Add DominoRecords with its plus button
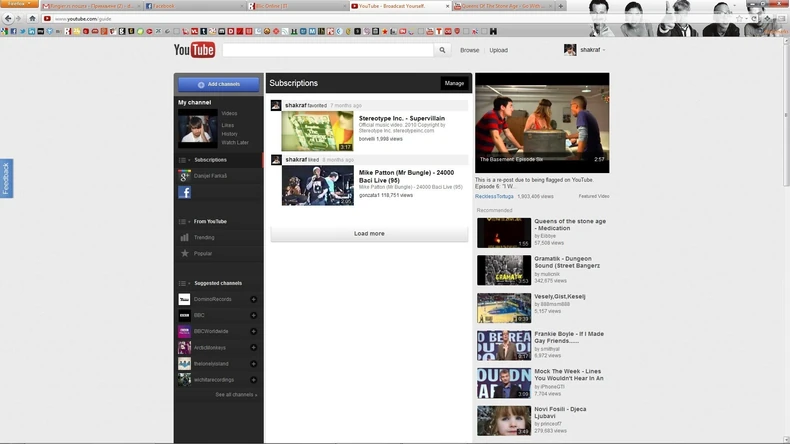 pyautogui.click(x=253, y=300)
